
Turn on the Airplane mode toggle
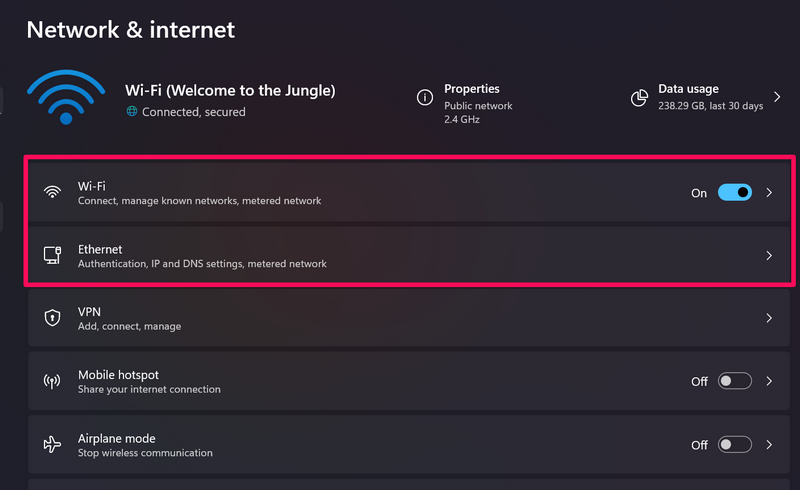point(734,444)
